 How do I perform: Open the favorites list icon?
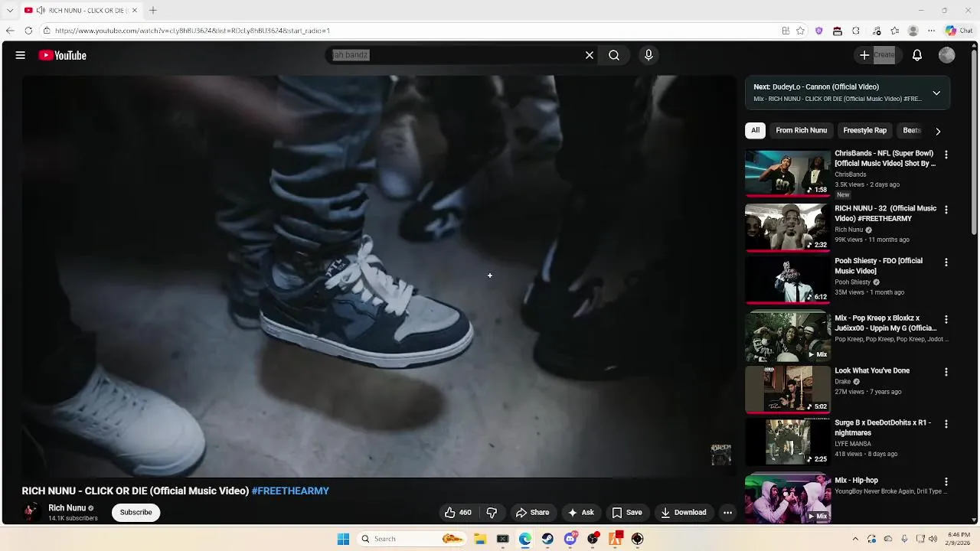894,31
